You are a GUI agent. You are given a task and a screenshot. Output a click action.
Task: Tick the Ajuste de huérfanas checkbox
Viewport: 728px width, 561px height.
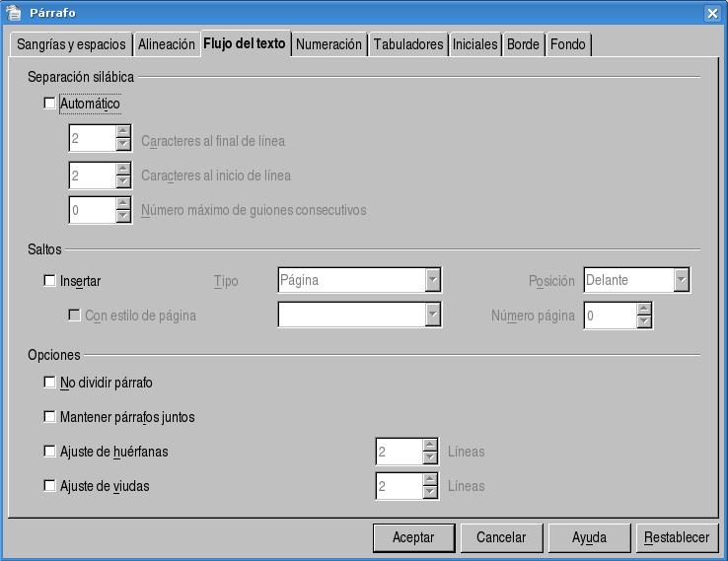50,452
